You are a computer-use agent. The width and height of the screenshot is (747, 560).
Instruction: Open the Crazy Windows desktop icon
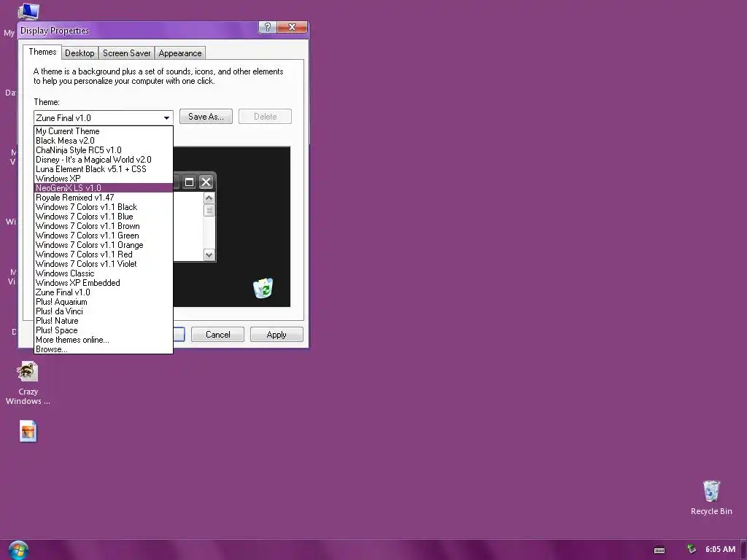click(x=28, y=384)
